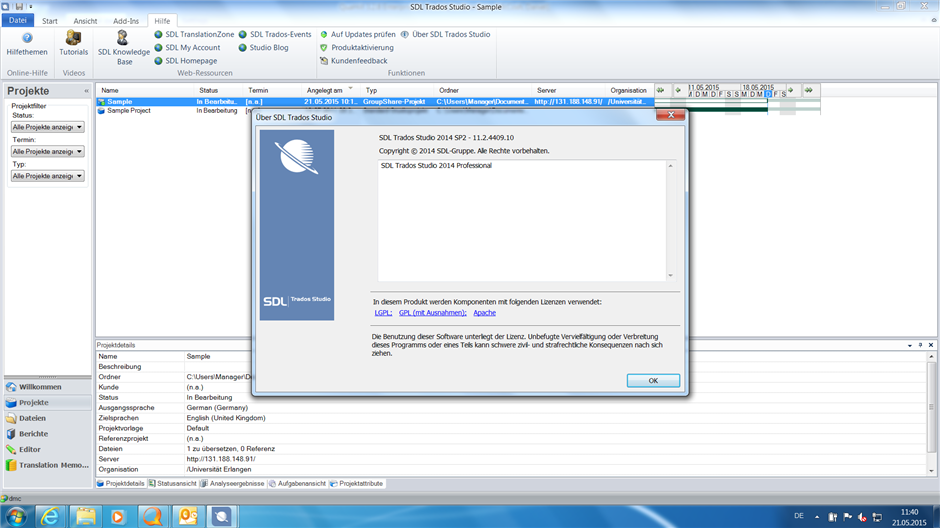Click the Kundenfeedback option
This screenshot has height=528, width=940.
point(359,61)
